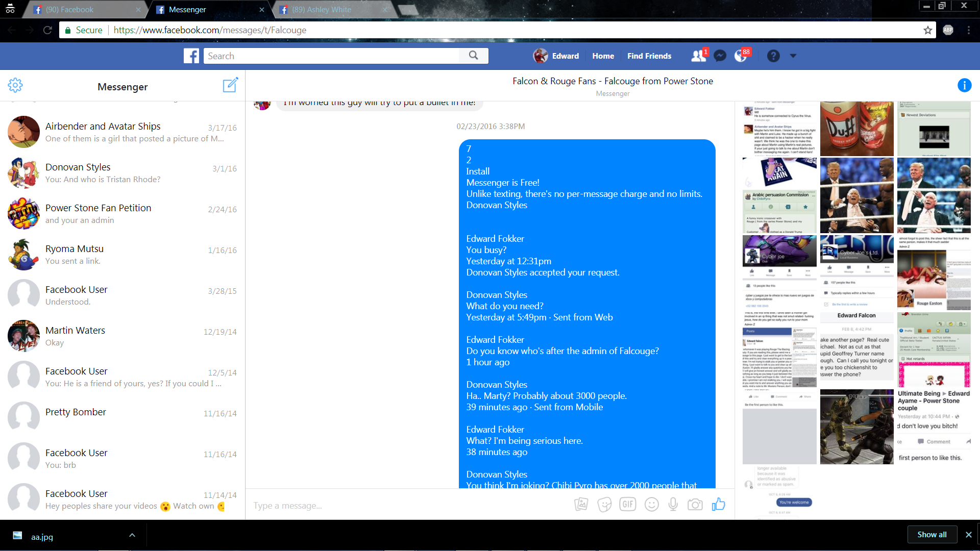980x551 pixels.
Task: Open Facebook User chat saying 'You: brb'
Action: pyautogui.click(x=122, y=459)
